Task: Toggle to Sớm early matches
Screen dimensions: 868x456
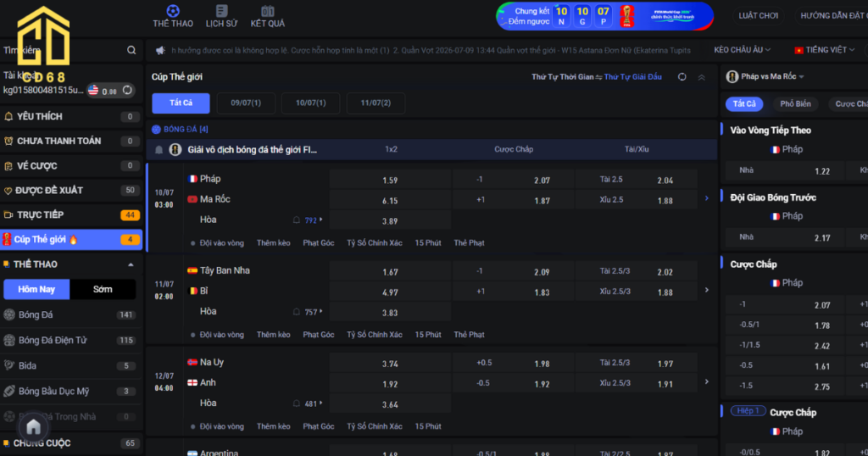Action: (x=103, y=289)
